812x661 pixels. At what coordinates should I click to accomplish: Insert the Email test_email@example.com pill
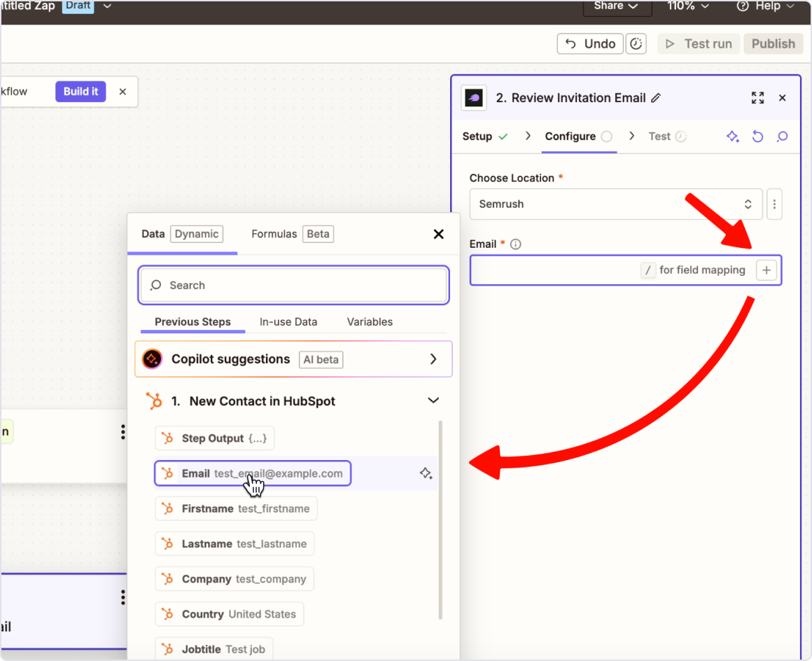[253, 473]
